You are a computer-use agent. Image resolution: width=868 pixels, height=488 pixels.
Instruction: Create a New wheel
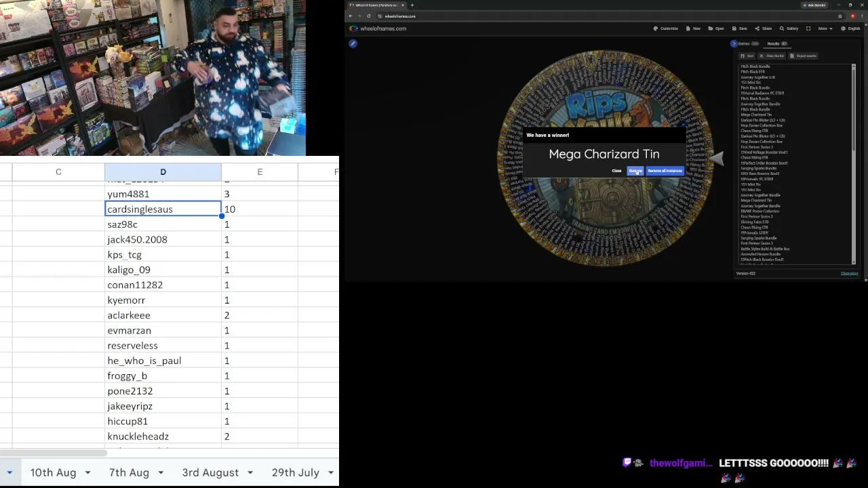click(x=693, y=28)
